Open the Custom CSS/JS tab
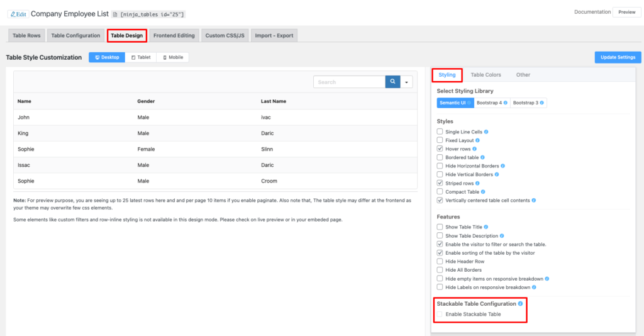 225,35
